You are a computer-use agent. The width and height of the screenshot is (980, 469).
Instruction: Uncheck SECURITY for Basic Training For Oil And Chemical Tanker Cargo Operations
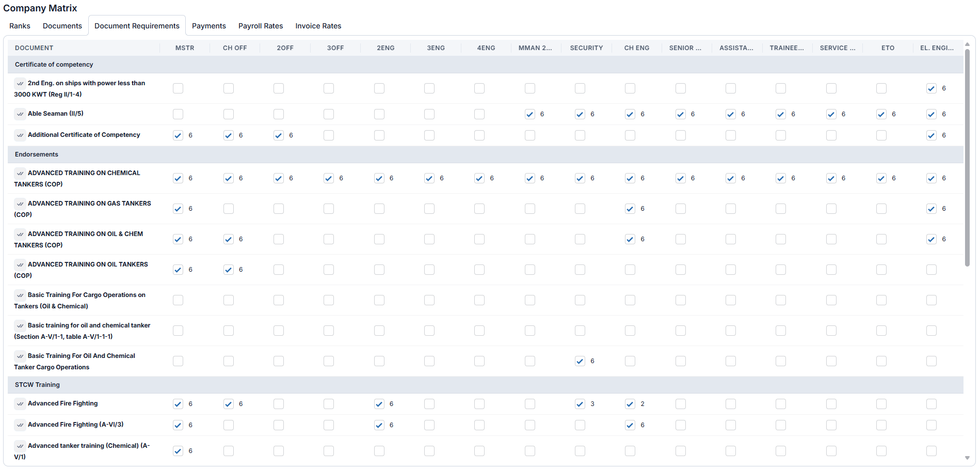580,361
